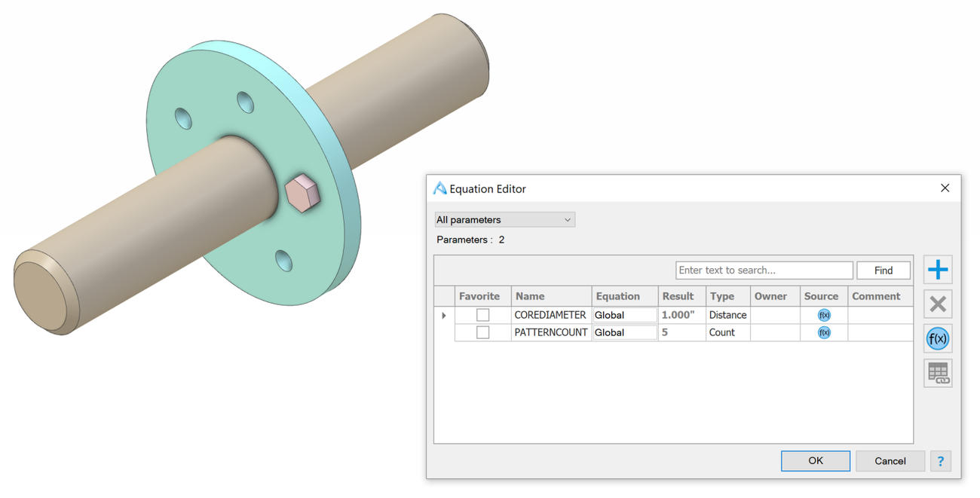Click the search text input field
The height and width of the screenshot is (498, 980).
pyautogui.click(x=764, y=270)
